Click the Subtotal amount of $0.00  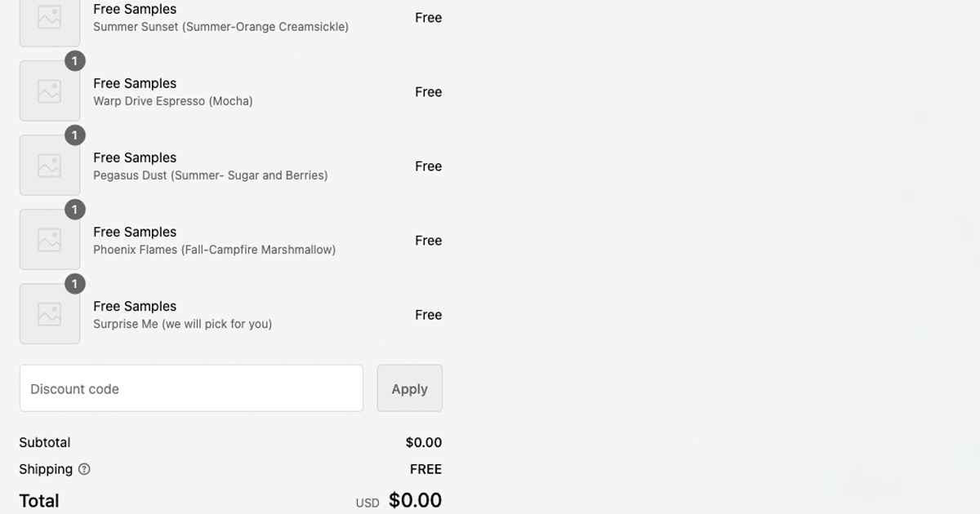point(424,442)
